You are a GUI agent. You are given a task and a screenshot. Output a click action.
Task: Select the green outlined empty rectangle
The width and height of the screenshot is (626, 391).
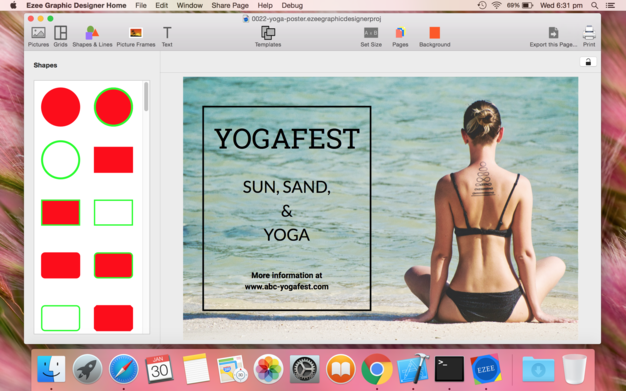click(113, 212)
